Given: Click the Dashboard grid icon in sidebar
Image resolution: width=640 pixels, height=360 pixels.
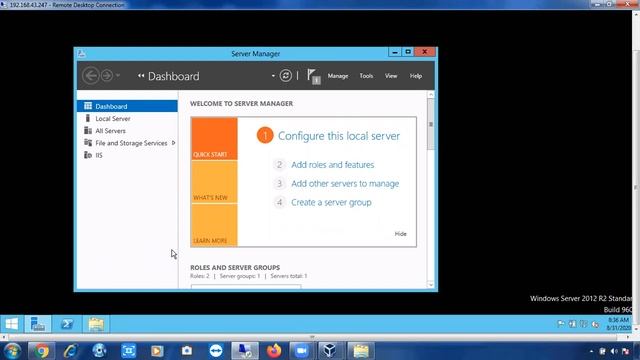Looking at the screenshot, I should [x=88, y=106].
